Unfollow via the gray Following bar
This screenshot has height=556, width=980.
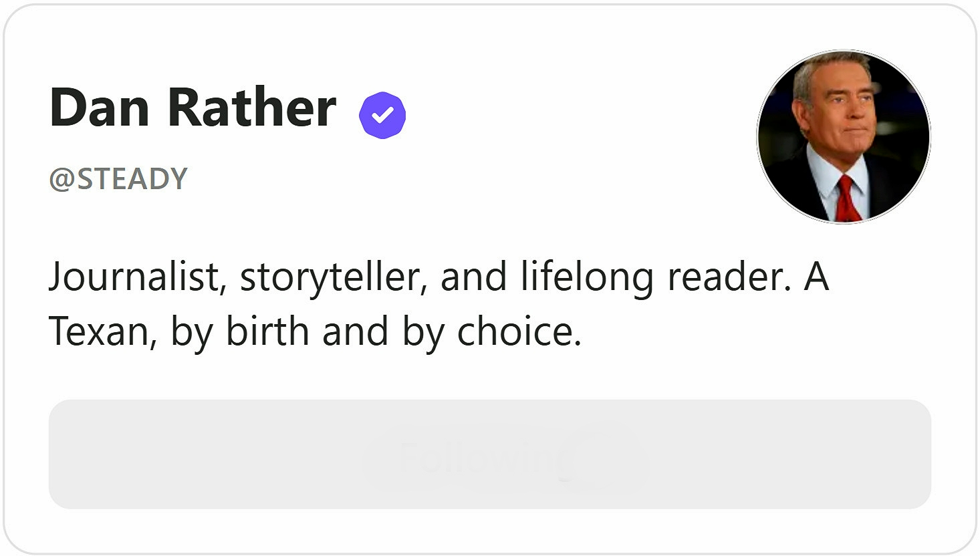point(489,454)
